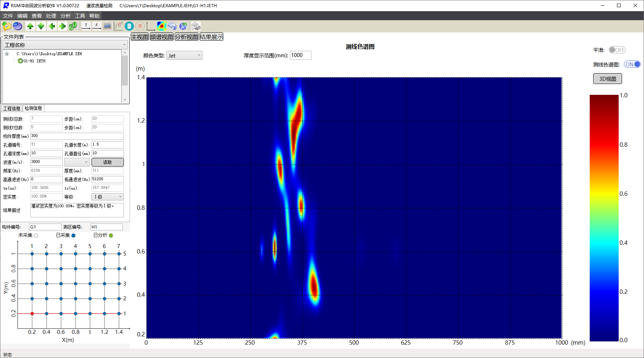Click the 构件厚度 input field
The height and width of the screenshot is (358, 644).
pyautogui.click(x=77, y=136)
